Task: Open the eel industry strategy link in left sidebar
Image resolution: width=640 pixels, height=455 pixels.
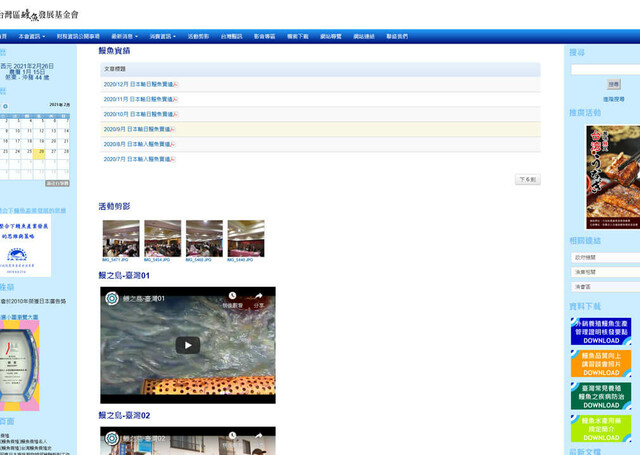Action: (x=33, y=211)
